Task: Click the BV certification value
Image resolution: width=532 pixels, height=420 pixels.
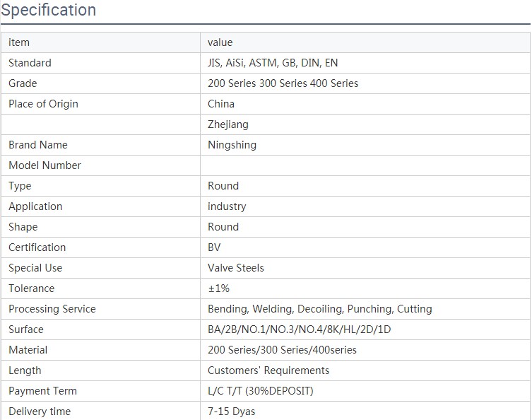Action: pyautogui.click(x=214, y=247)
